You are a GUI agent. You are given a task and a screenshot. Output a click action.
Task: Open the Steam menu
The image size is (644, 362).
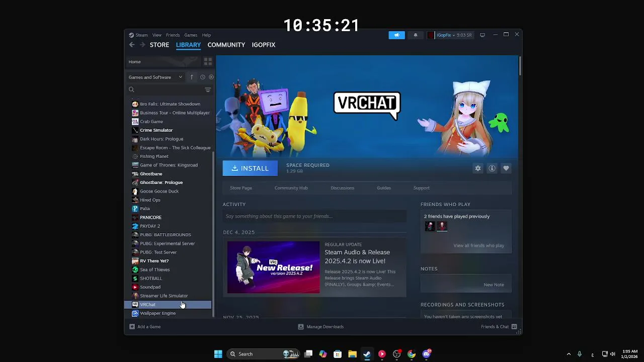[x=138, y=35]
